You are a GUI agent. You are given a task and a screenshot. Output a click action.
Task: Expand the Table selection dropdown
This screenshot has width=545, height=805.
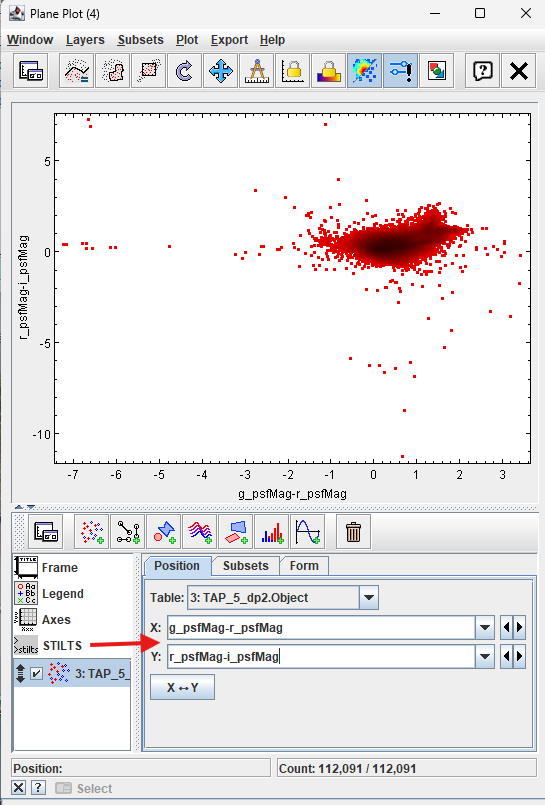pos(368,598)
